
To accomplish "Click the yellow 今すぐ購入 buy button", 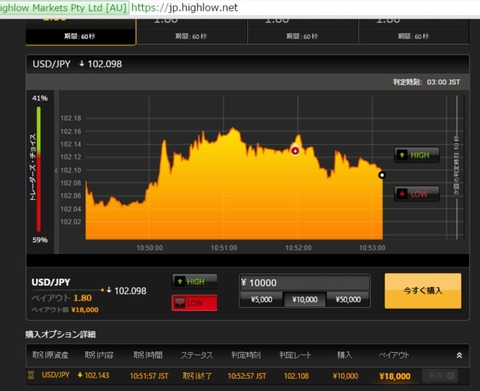I will coord(423,291).
